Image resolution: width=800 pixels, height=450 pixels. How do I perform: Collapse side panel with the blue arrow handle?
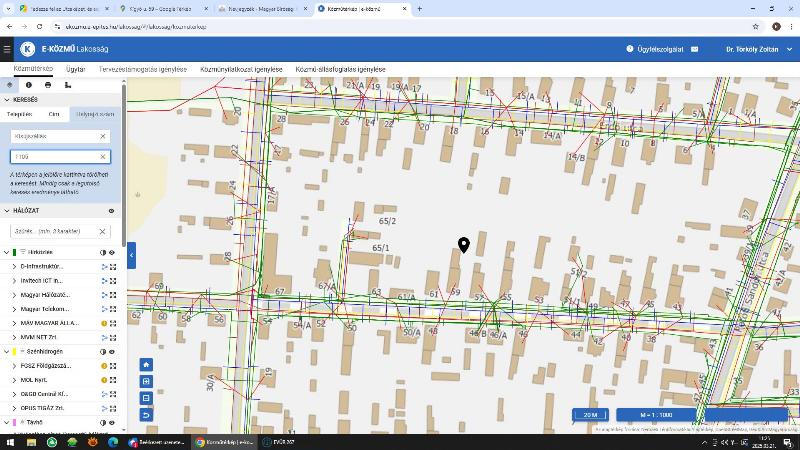132,255
